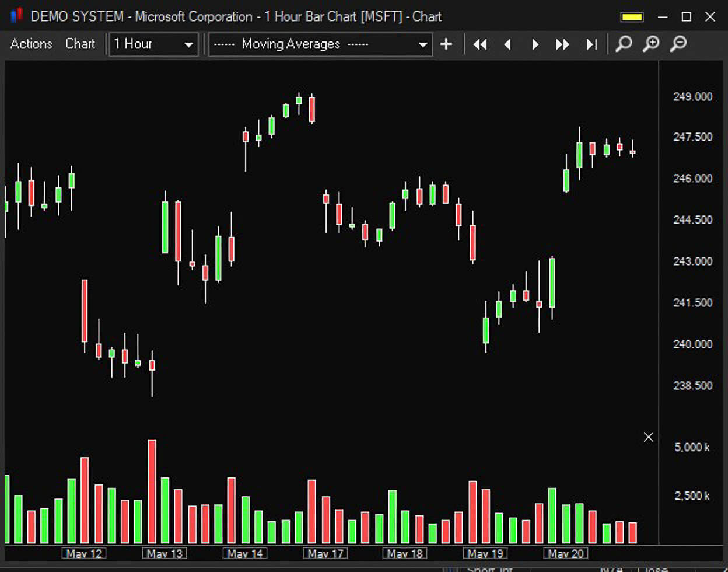Click the 241.500 price axis label
The height and width of the screenshot is (572, 728).
(692, 302)
